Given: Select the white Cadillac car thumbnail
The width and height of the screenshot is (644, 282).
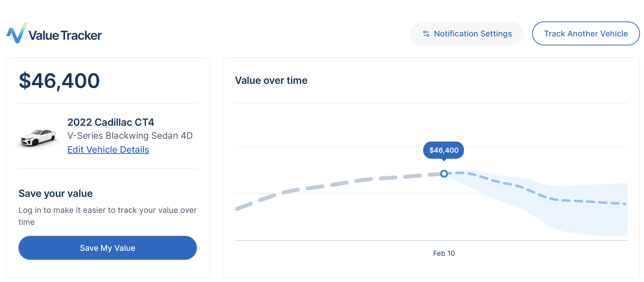Looking at the screenshot, I should 38,137.
